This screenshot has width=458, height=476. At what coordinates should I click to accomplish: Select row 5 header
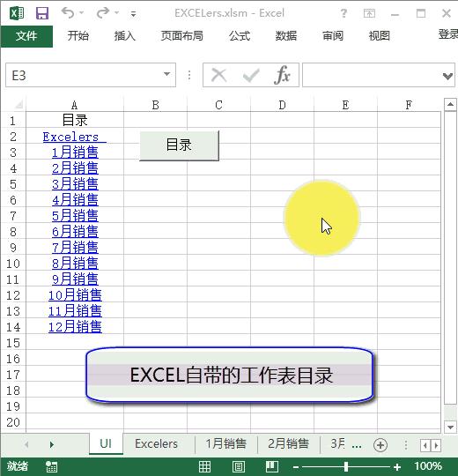click(x=13, y=184)
